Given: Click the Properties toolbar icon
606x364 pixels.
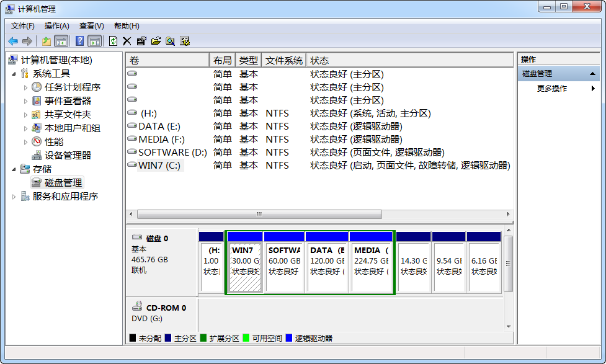Looking at the screenshot, I should 141,41.
